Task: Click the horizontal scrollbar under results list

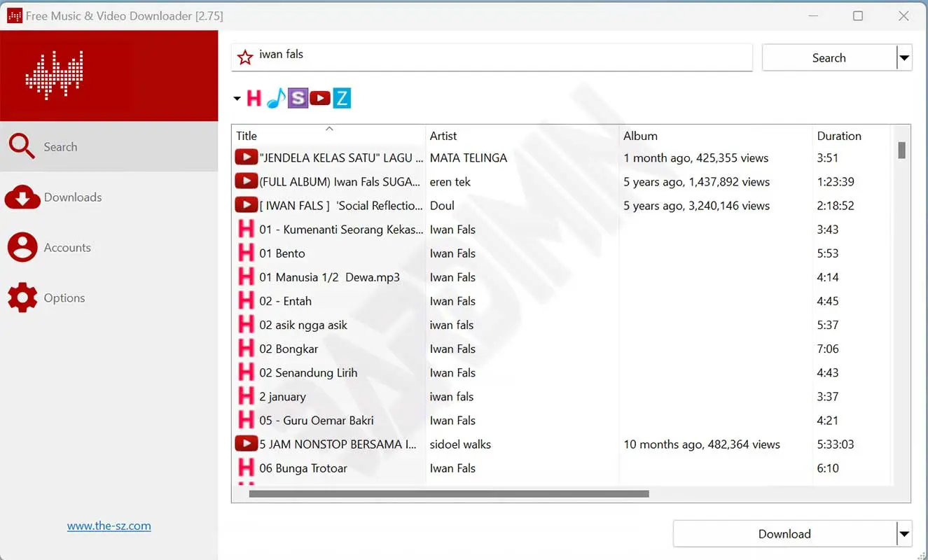Action: pos(448,493)
